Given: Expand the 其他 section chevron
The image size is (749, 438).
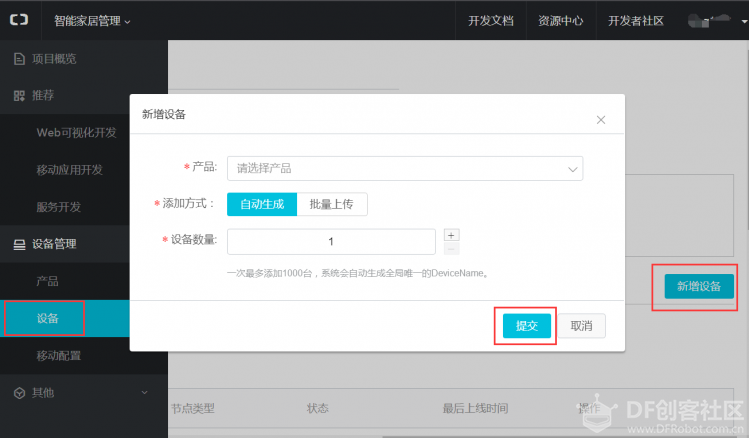Looking at the screenshot, I should point(144,393).
